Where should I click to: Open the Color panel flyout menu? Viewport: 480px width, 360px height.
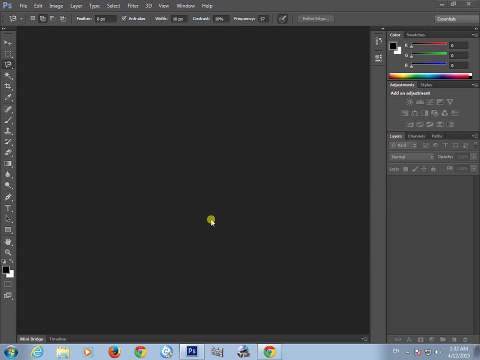474,35
